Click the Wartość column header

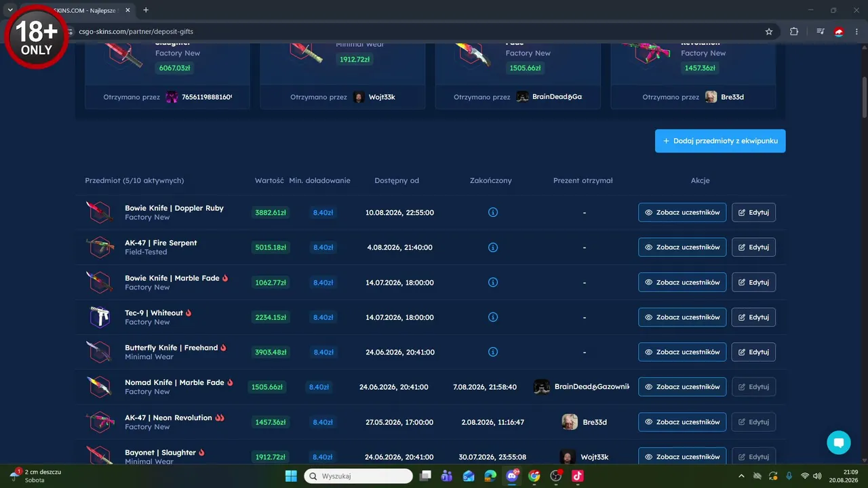269,180
